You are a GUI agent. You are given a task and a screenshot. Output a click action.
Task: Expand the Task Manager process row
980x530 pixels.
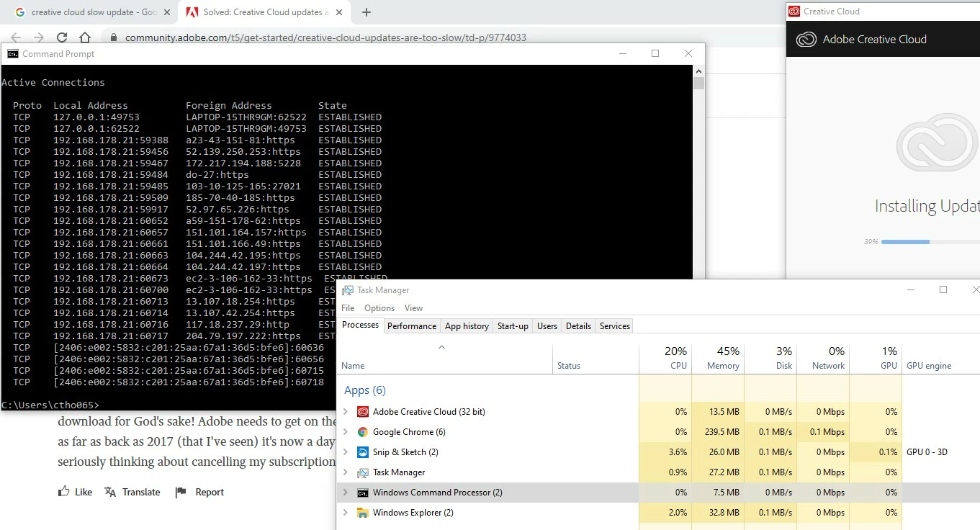pos(346,472)
